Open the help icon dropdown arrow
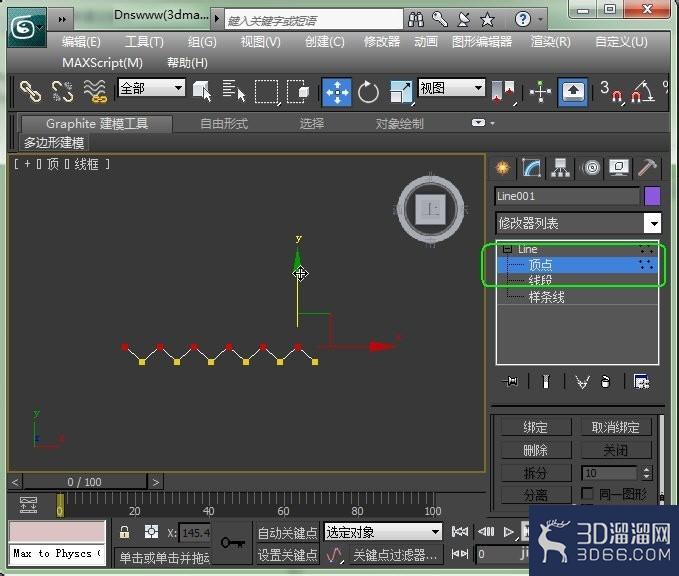 coord(540,19)
